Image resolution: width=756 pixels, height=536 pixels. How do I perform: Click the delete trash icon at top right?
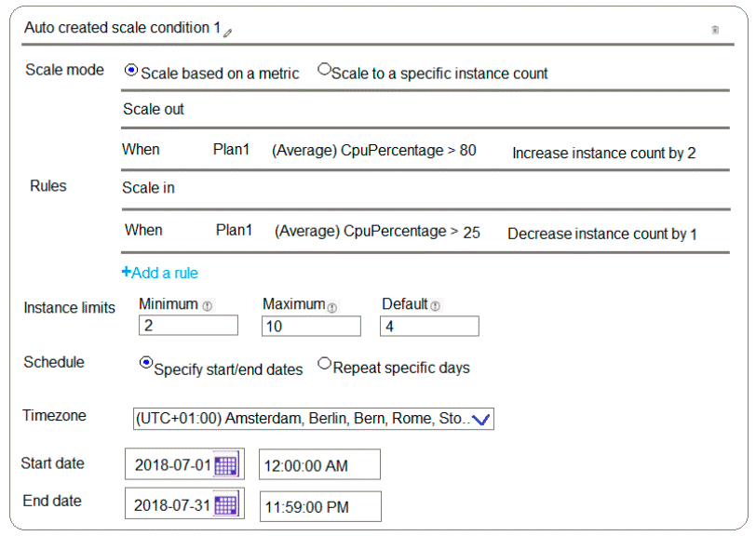coord(715,30)
